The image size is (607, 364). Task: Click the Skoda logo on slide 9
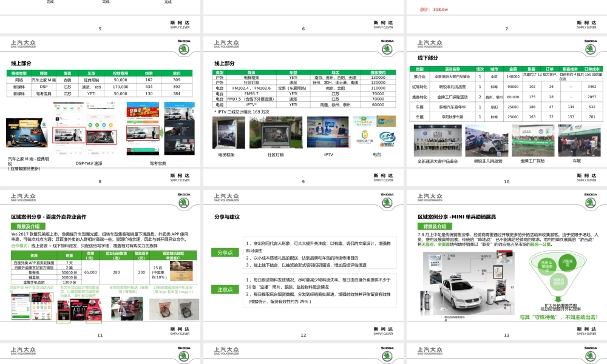(x=387, y=47)
